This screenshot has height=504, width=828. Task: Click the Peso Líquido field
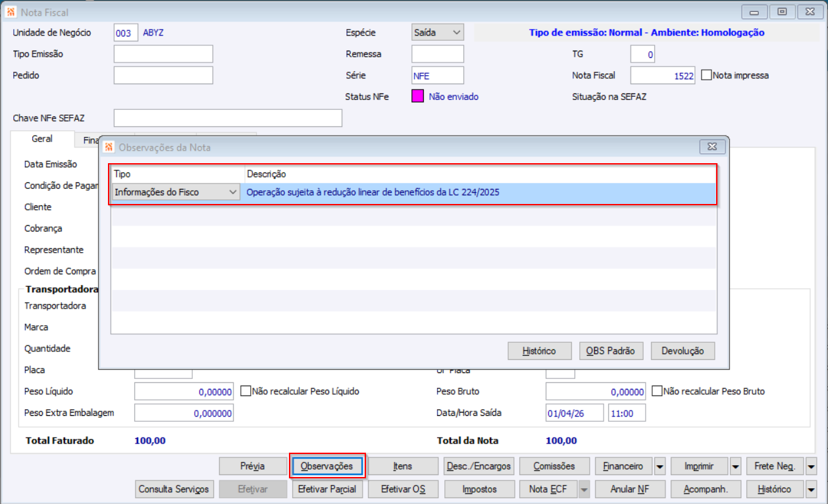coord(184,391)
